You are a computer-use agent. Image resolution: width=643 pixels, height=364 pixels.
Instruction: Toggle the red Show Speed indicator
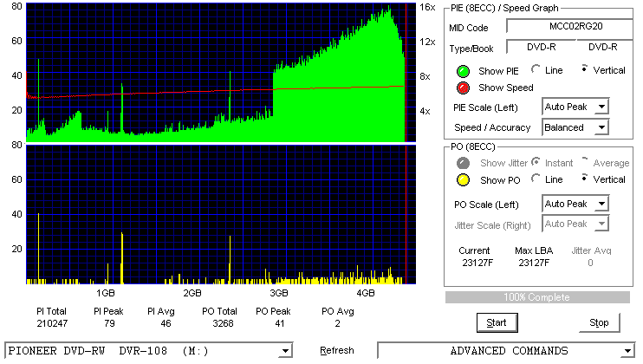click(463, 88)
